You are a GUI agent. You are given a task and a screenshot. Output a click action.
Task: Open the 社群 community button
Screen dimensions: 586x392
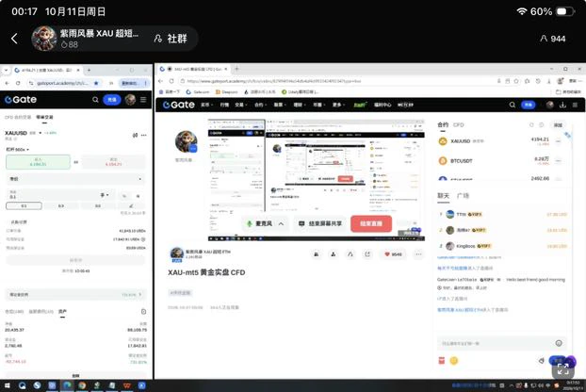tap(171, 39)
